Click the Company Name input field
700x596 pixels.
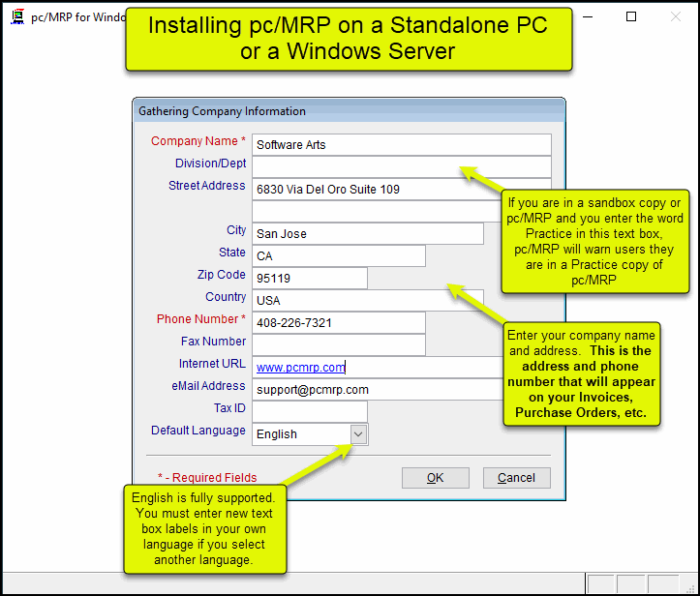point(402,144)
